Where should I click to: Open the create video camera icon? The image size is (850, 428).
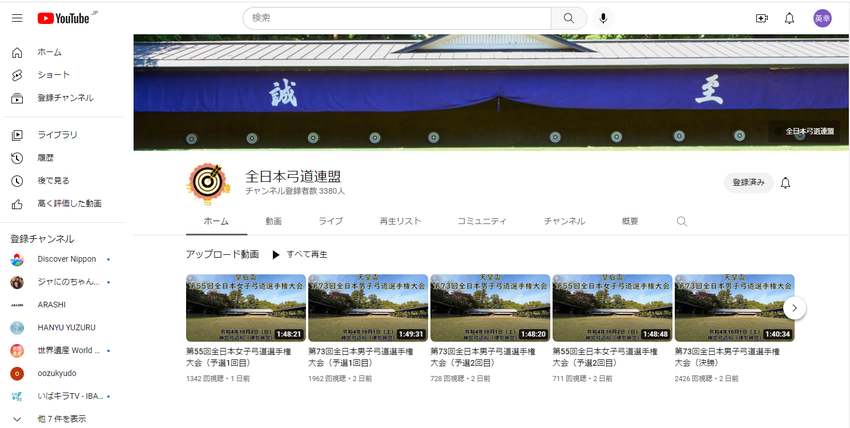762,18
